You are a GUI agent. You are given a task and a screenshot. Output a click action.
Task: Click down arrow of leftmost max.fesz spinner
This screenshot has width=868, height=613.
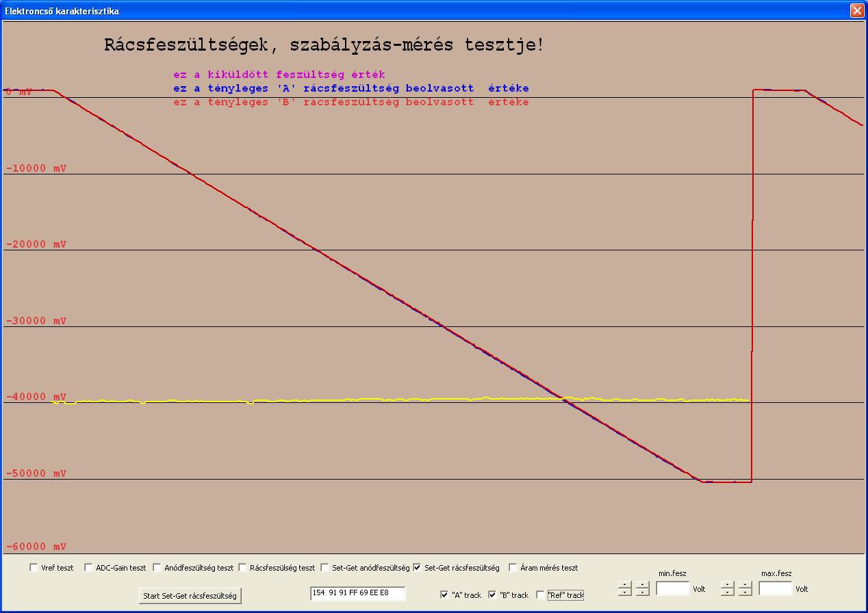(727, 592)
